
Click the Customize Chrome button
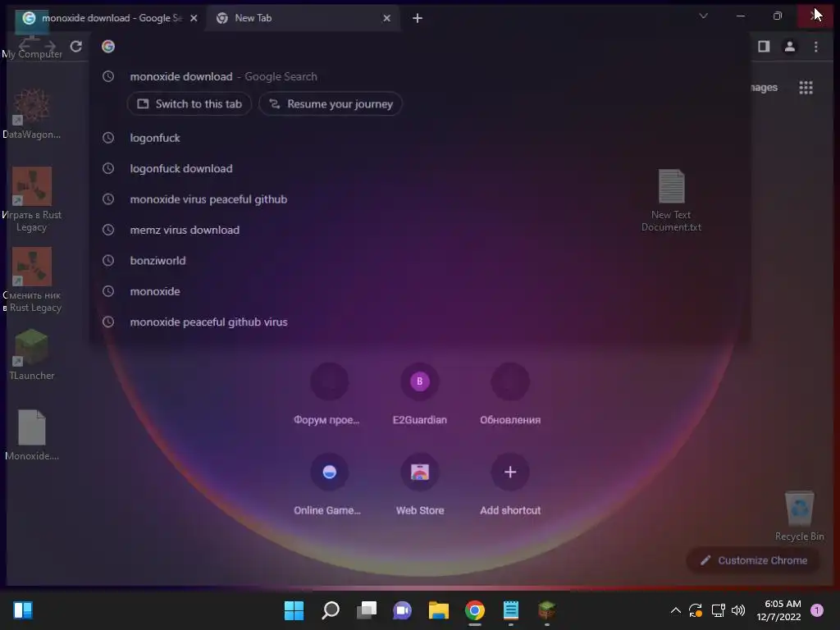pos(753,560)
